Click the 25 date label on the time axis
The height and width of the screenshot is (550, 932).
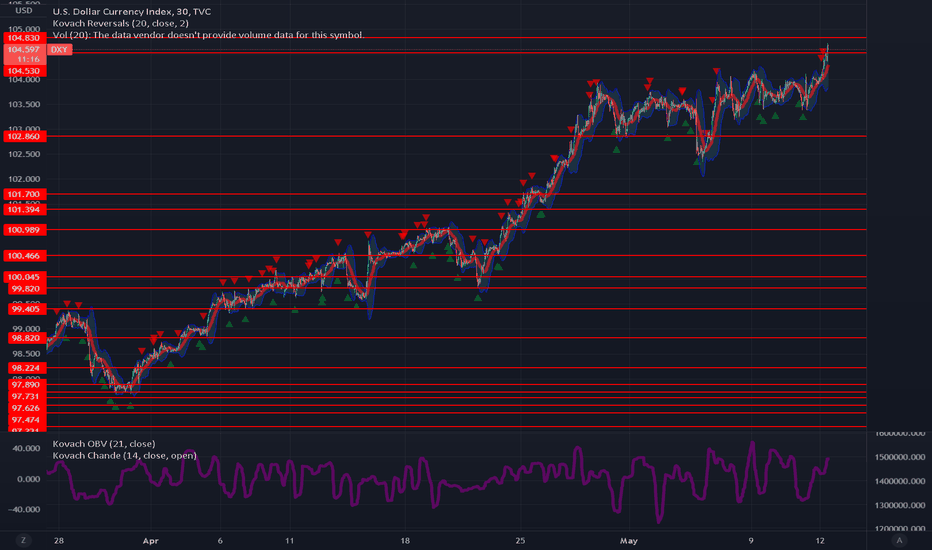(x=520, y=540)
